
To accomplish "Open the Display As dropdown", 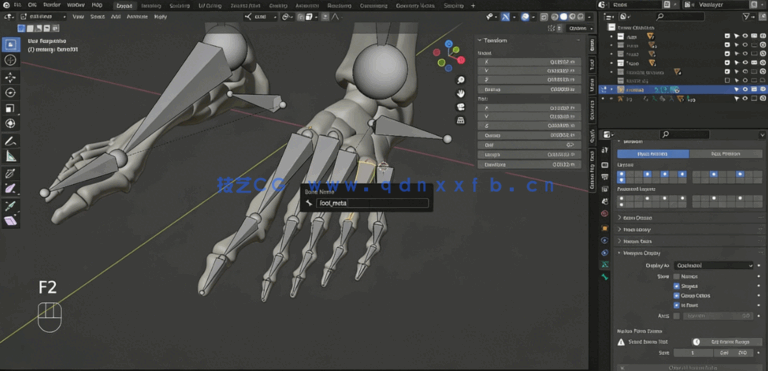I will coord(713,265).
